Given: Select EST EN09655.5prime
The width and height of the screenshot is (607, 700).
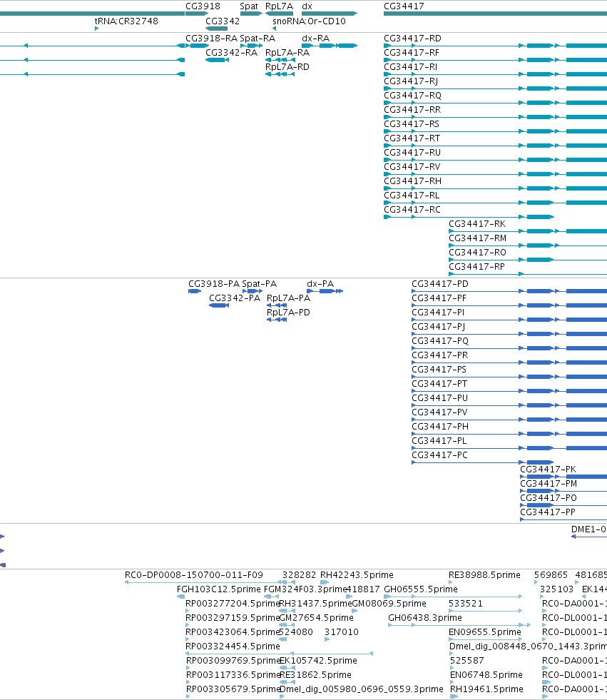Looking at the screenshot, I should [x=485, y=632].
